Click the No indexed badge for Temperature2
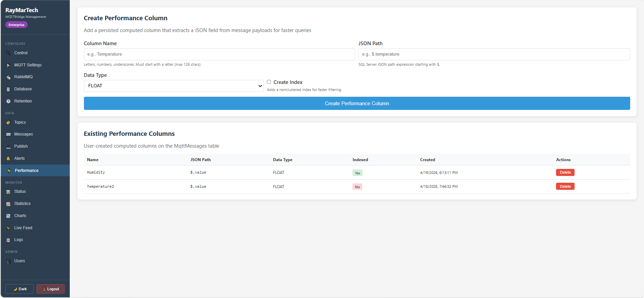 357,187
